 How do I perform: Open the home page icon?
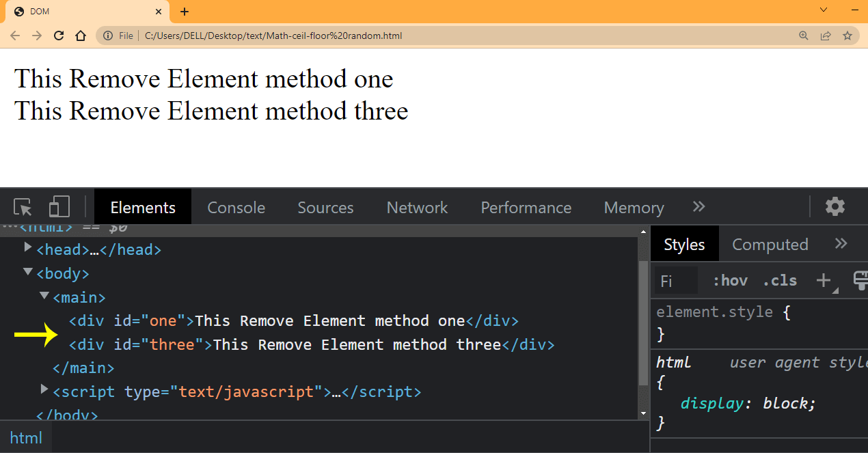(x=81, y=35)
